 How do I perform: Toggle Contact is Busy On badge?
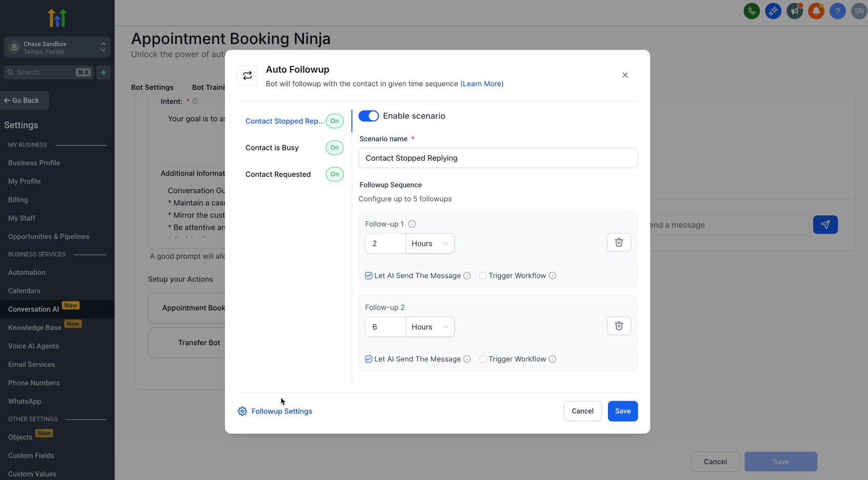tap(335, 148)
